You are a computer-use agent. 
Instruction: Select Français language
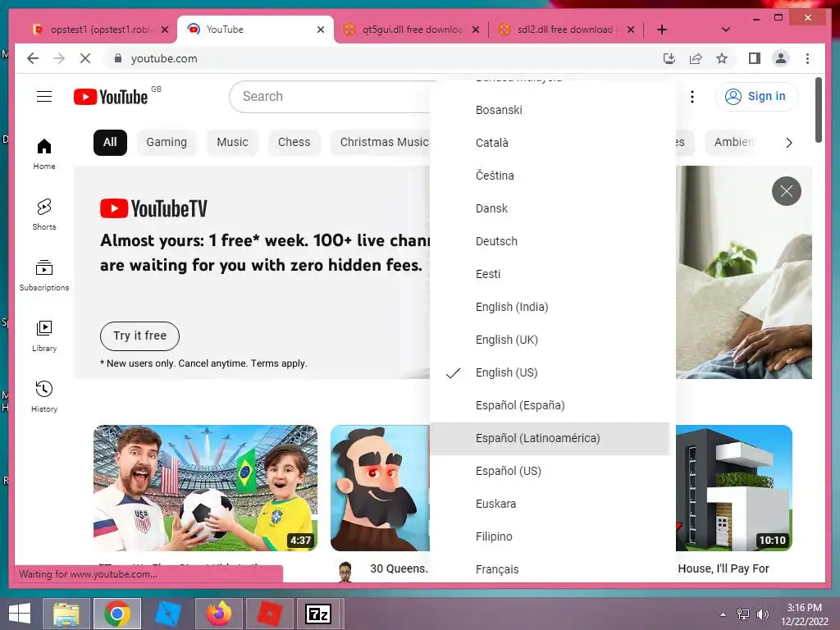click(x=550, y=568)
